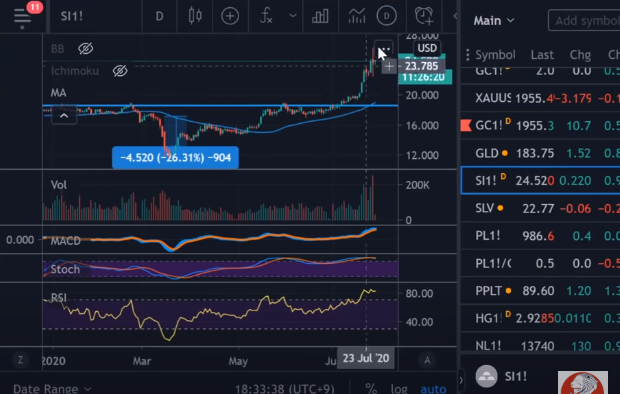Toggle visibility of the BB indicator

click(85, 49)
